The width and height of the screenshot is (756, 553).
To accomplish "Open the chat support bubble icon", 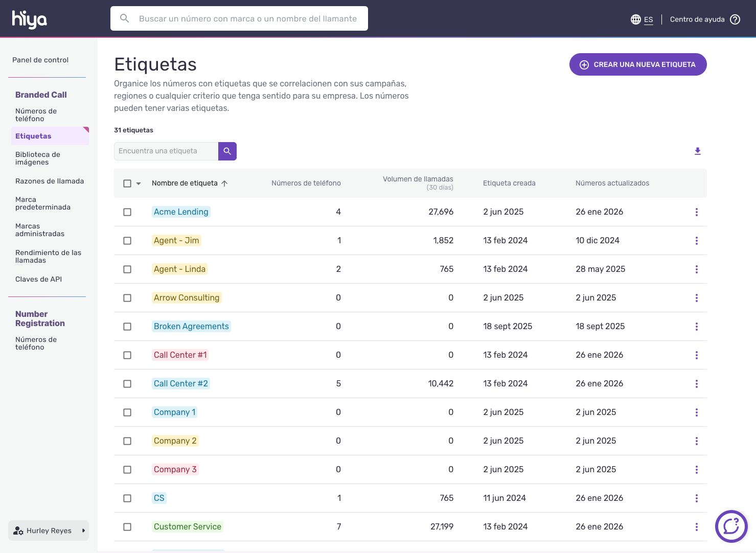I will click(x=731, y=526).
